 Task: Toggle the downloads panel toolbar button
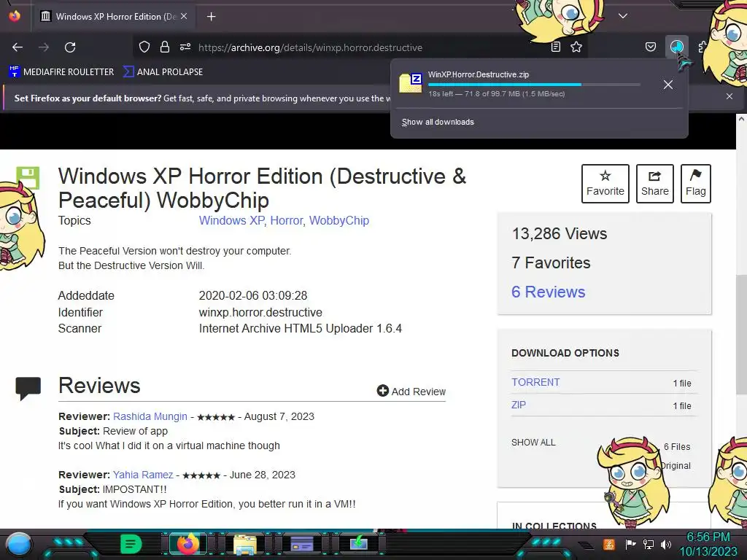pyautogui.click(x=676, y=47)
